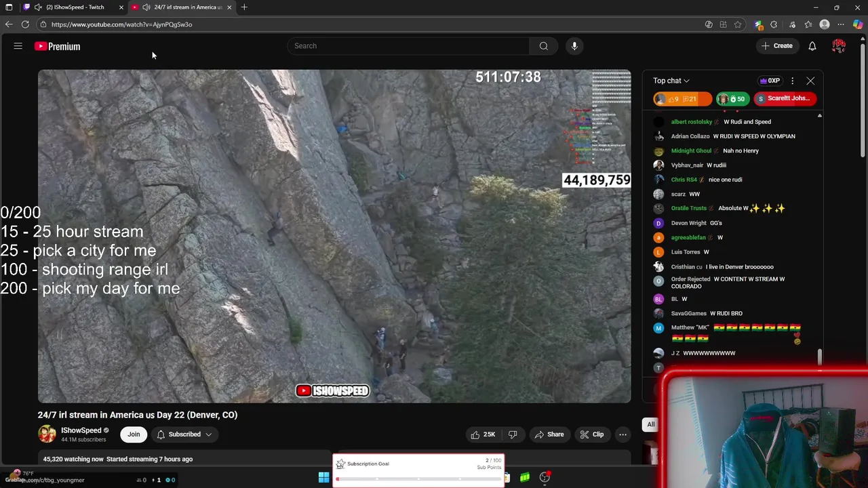Reload the page with refresh icon
The image size is (868, 488).
pos(25,24)
